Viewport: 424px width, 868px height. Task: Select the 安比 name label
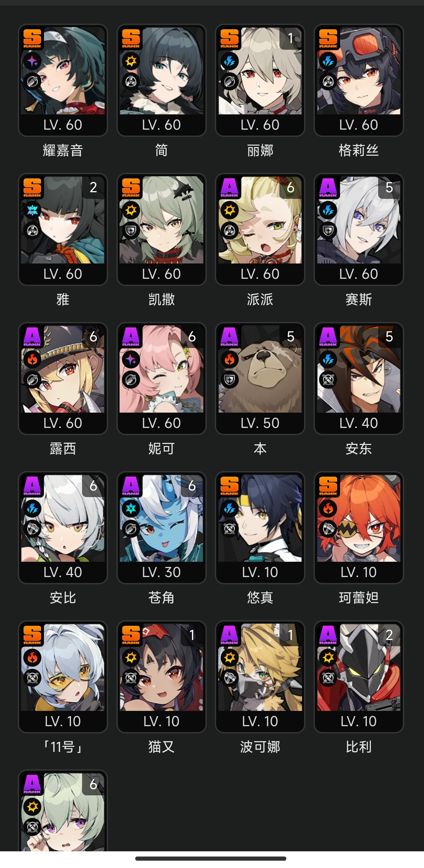click(x=63, y=598)
